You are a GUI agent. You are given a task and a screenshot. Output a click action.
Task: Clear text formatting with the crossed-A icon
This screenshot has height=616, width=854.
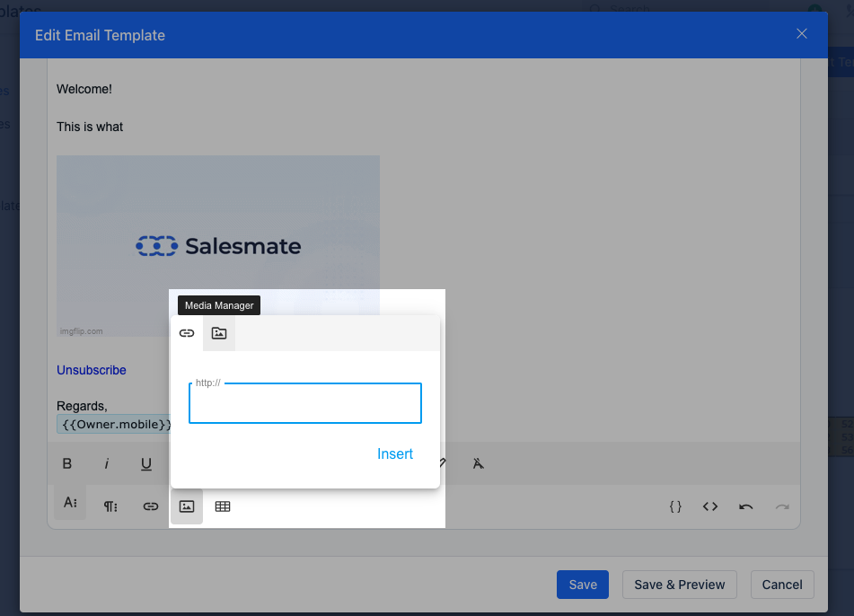pyautogui.click(x=479, y=463)
